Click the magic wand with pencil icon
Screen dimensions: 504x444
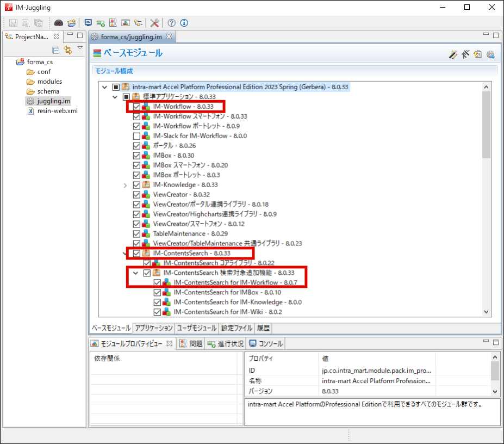453,54
